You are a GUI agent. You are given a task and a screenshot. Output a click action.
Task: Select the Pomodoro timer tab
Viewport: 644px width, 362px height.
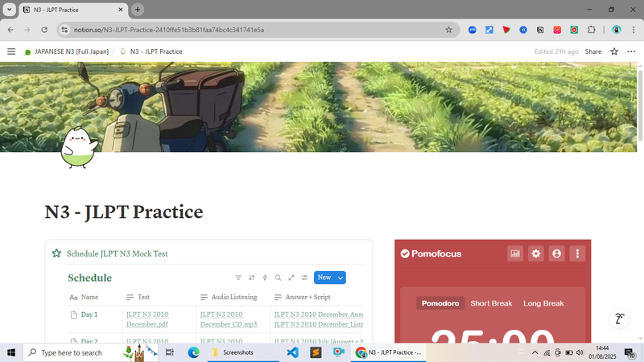click(440, 303)
